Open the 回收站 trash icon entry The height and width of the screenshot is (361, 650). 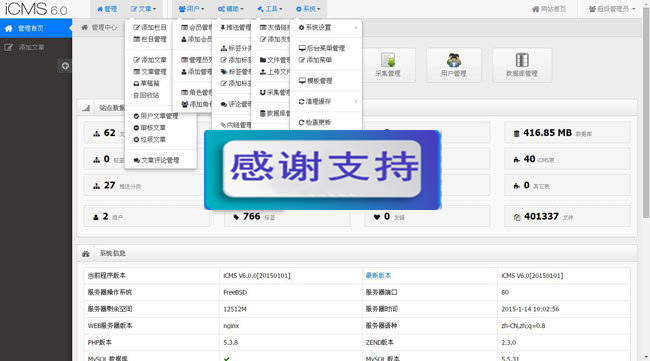tap(136, 95)
